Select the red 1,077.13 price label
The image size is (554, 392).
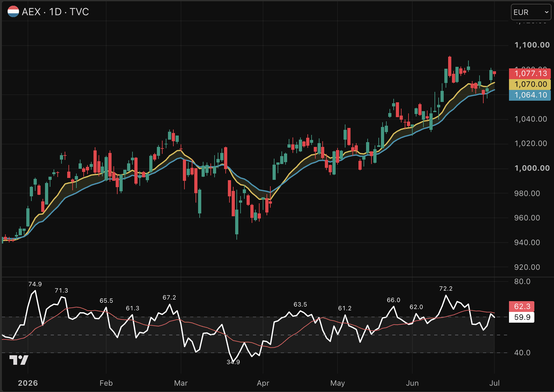pyautogui.click(x=530, y=73)
